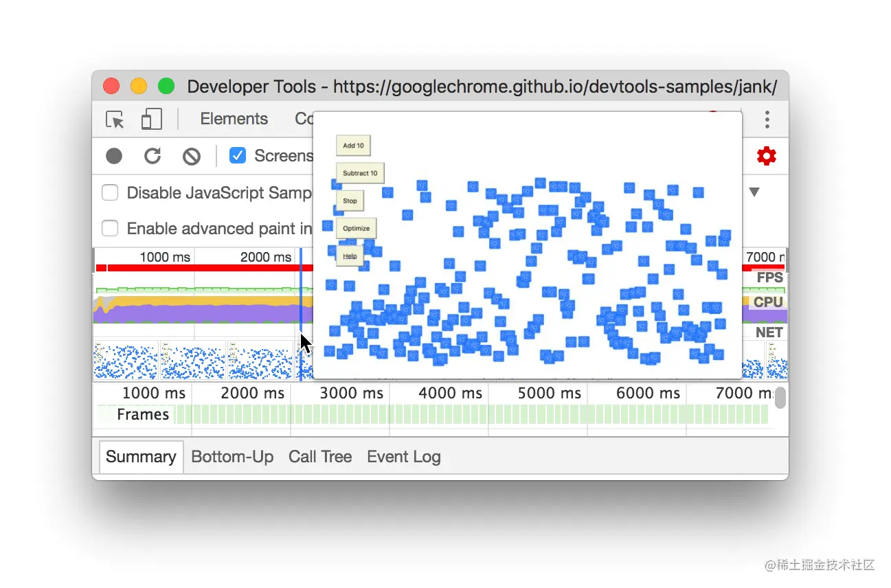Open the Bottom-Up tab

pos(232,457)
